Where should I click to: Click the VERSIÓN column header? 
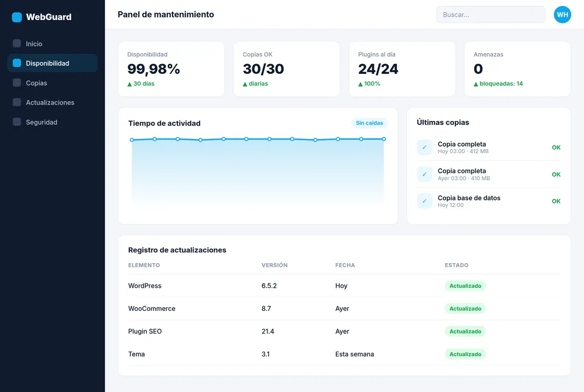click(x=274, y=265)
